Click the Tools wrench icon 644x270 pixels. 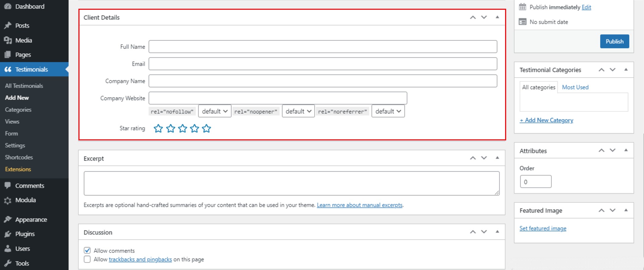click(8, 263)
